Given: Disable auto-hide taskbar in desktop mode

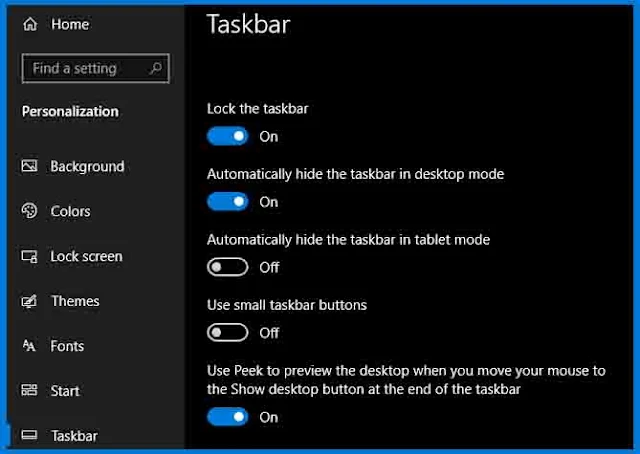Looking at the screenshot, I should pyautogui.click(x=227, y=202).
